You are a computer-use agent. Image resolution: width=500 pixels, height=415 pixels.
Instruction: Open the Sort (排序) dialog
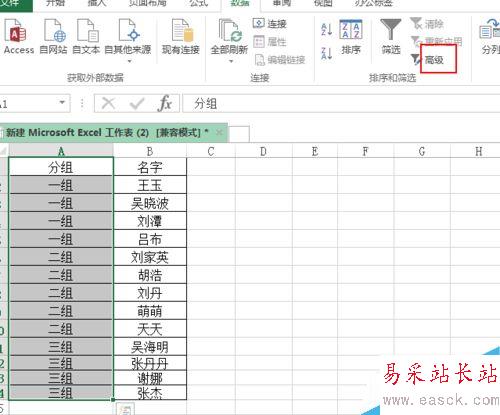[x=351, y=37]
